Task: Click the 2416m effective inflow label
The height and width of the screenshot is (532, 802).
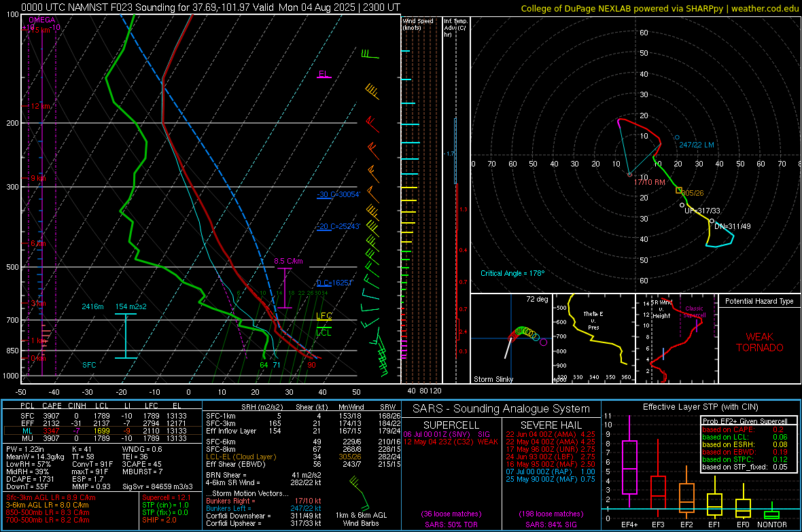Action: pos(92,306)
